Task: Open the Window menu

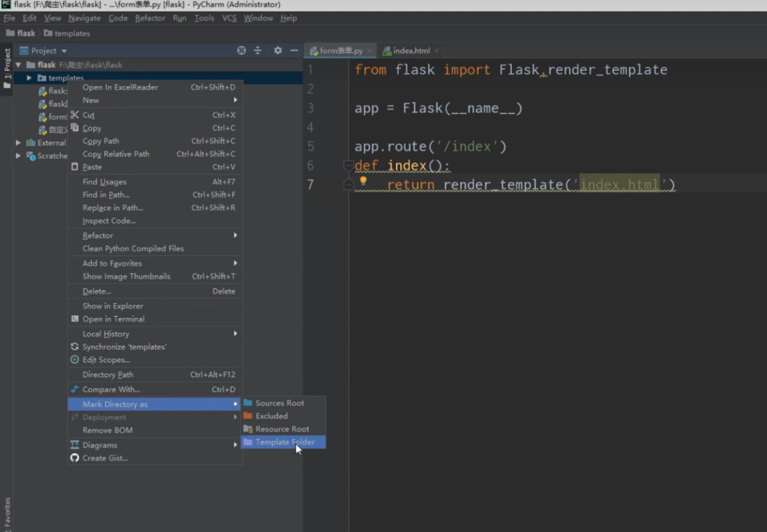Action: [258, 18]
